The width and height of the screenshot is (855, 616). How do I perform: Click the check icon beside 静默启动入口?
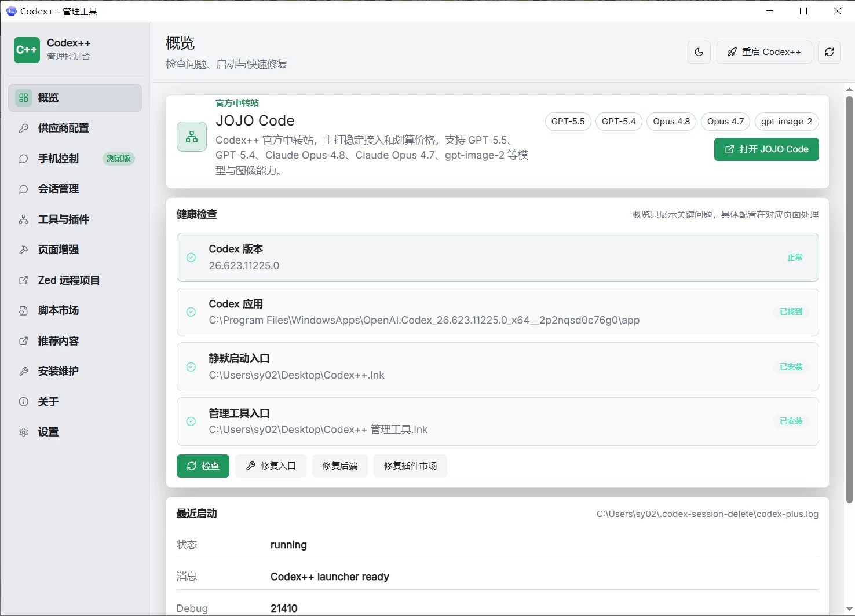(x=191, y=366)
